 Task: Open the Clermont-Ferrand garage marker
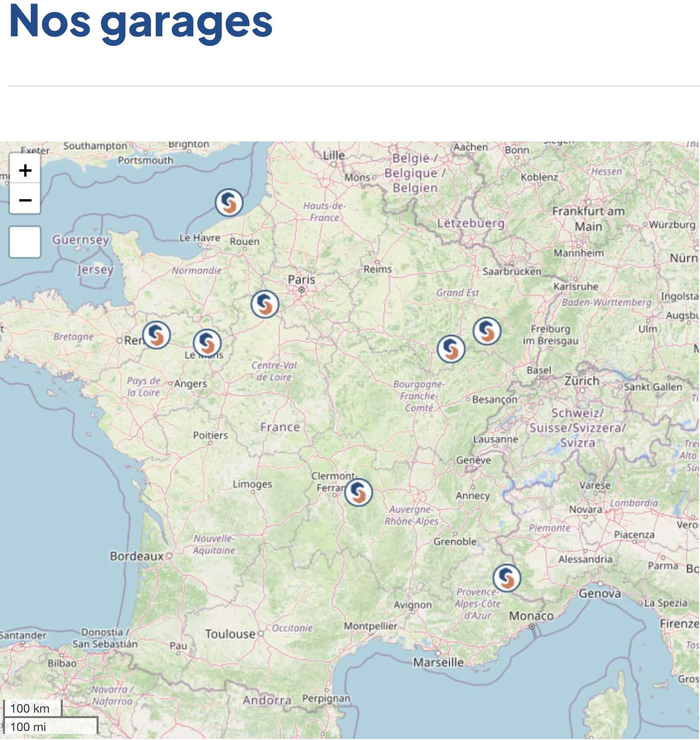coord(358,493)
